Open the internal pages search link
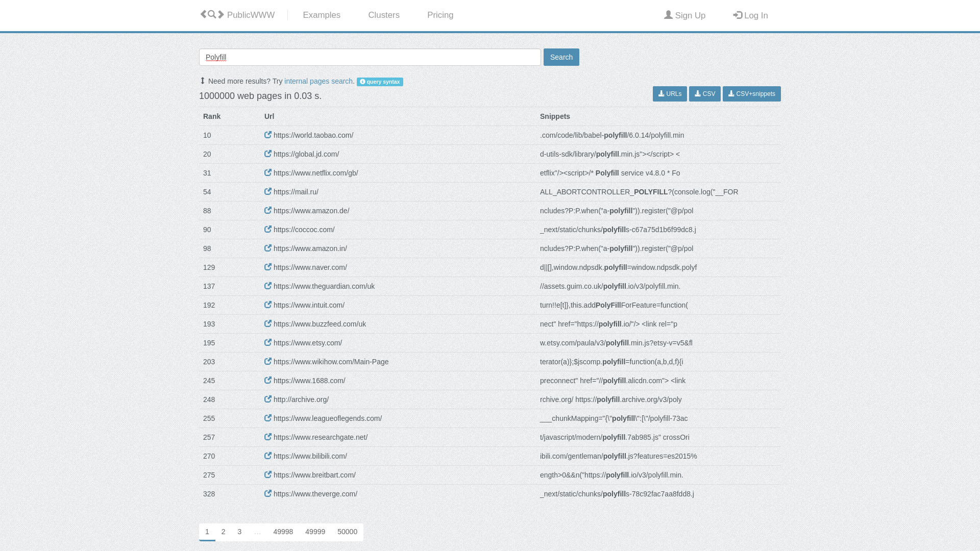Viewport: 980px width, 551px height. (318, 81)
